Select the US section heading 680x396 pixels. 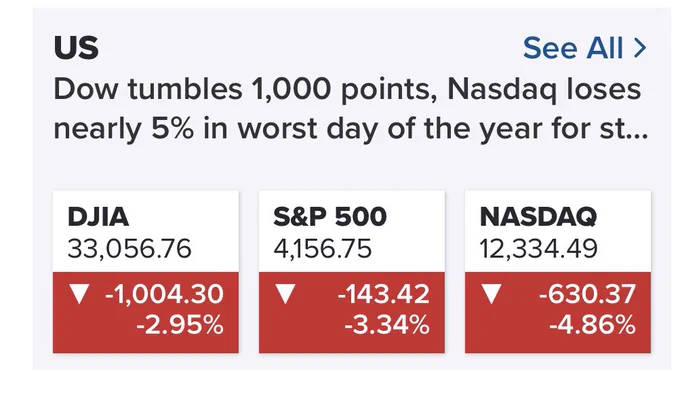(76, 47)
